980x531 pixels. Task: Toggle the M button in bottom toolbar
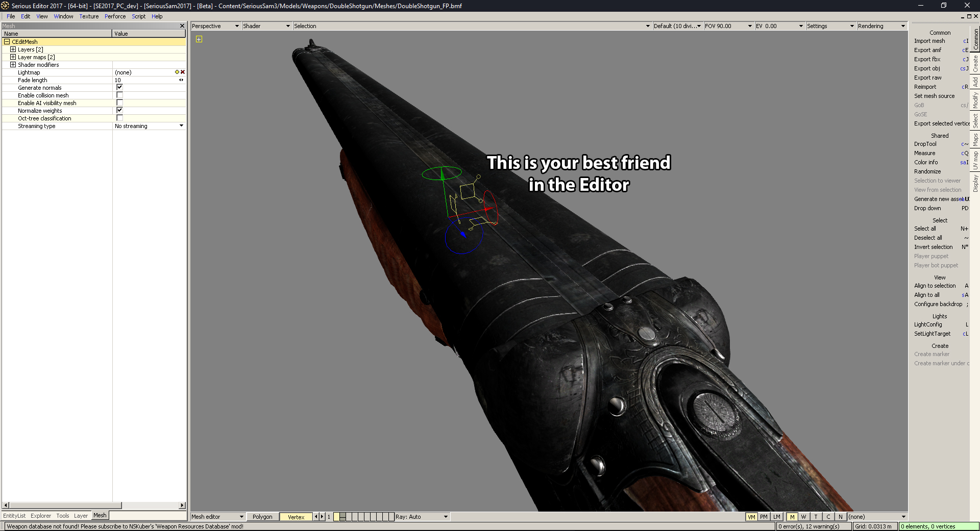(792, 517)
